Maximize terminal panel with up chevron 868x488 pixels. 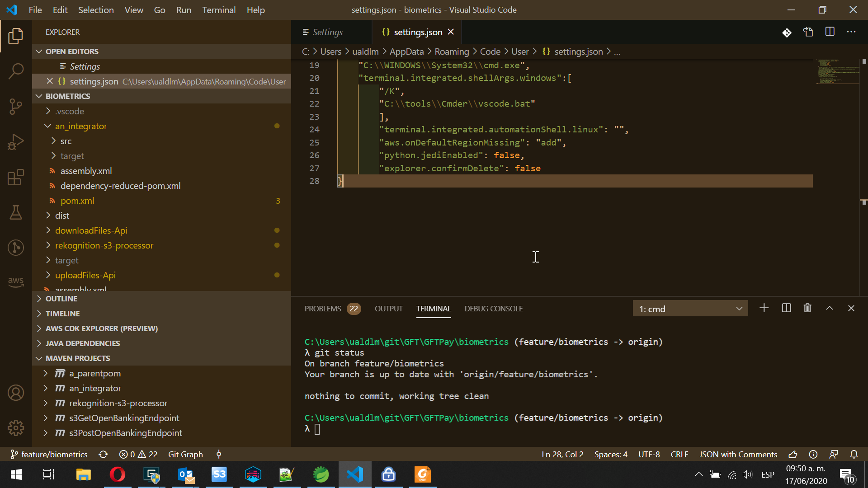tap(830, 308)
